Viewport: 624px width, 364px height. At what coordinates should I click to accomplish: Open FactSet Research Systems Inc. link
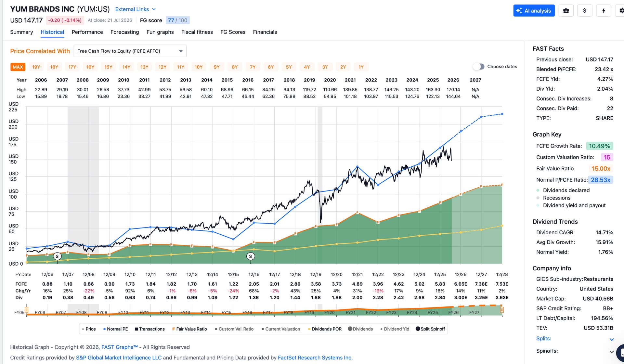(x=315, y=357)
